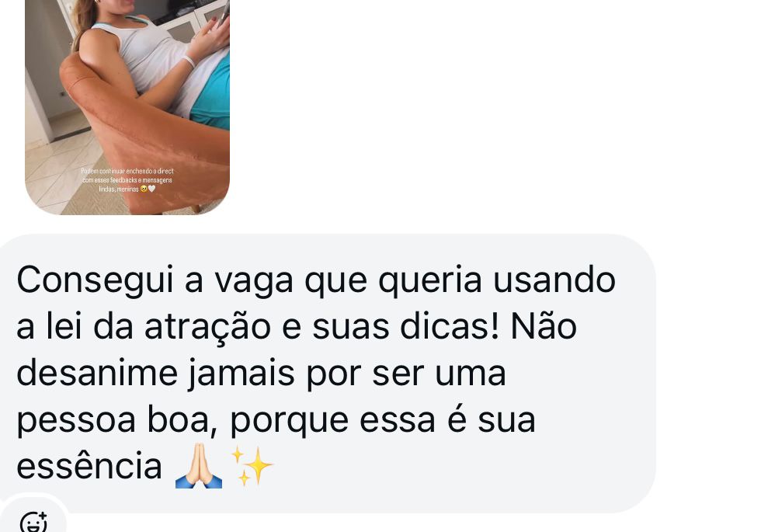This screenshot has height=532, width=761.
Task: Click the pleading face emoji in story caption
Action: coord(144,189)
